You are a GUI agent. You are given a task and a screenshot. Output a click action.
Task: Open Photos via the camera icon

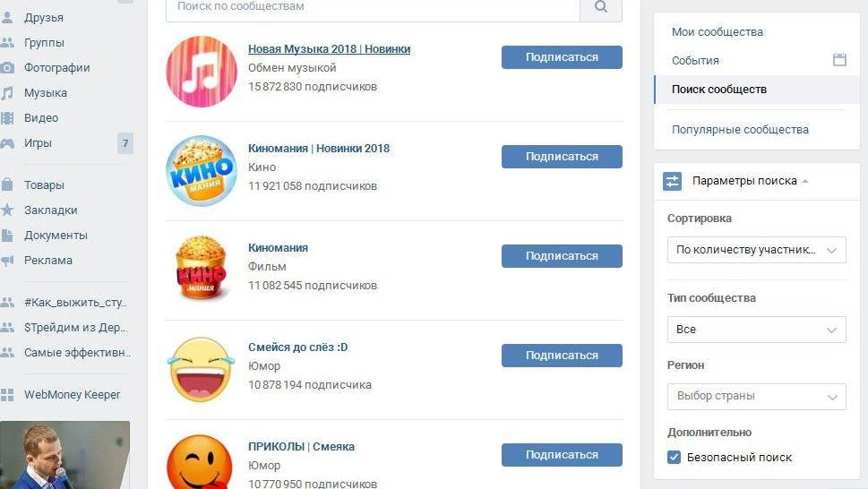6,68
